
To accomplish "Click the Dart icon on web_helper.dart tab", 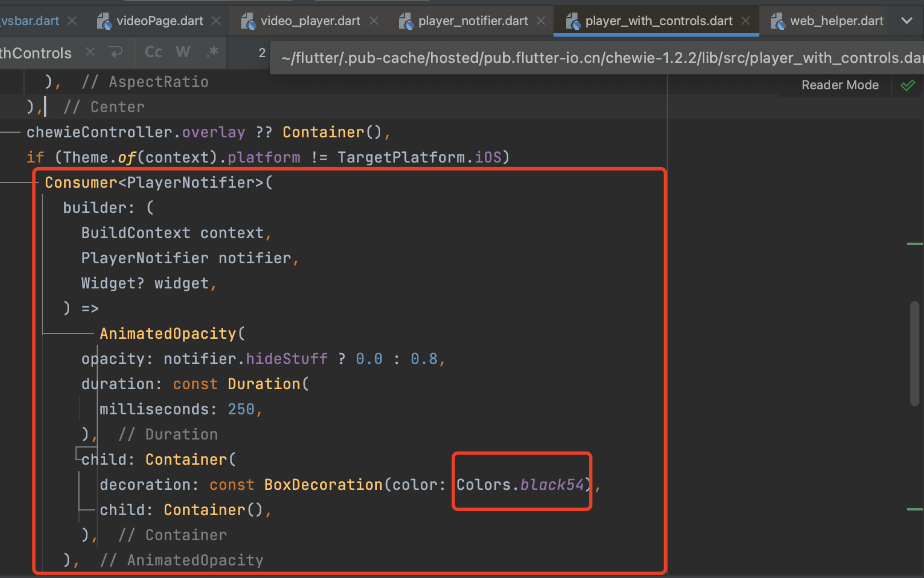I will point(778,21).
